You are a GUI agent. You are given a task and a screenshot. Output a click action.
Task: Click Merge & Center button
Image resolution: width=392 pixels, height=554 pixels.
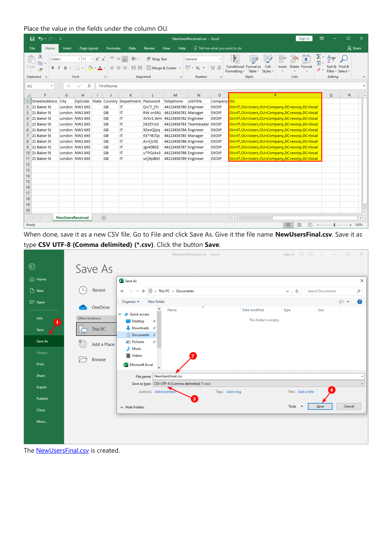pos(162,68)
